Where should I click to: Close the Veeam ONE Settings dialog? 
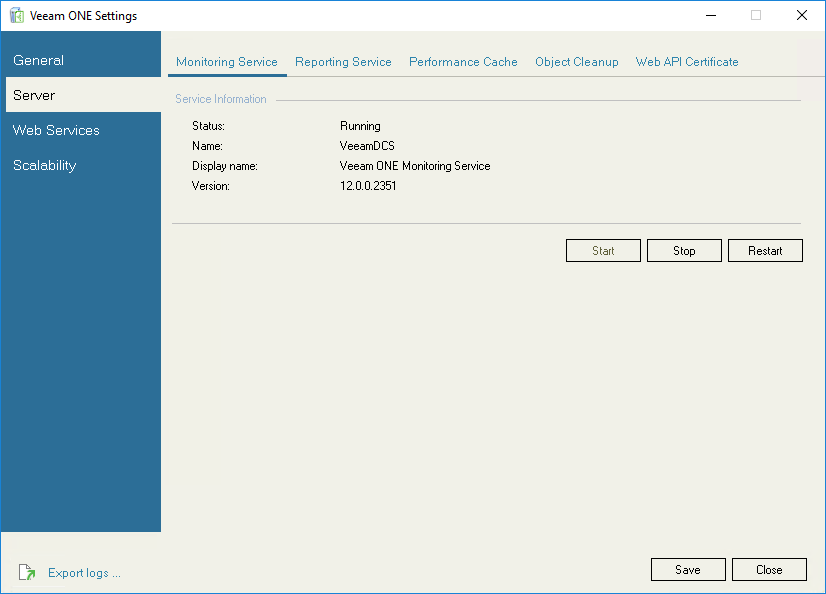769,569
